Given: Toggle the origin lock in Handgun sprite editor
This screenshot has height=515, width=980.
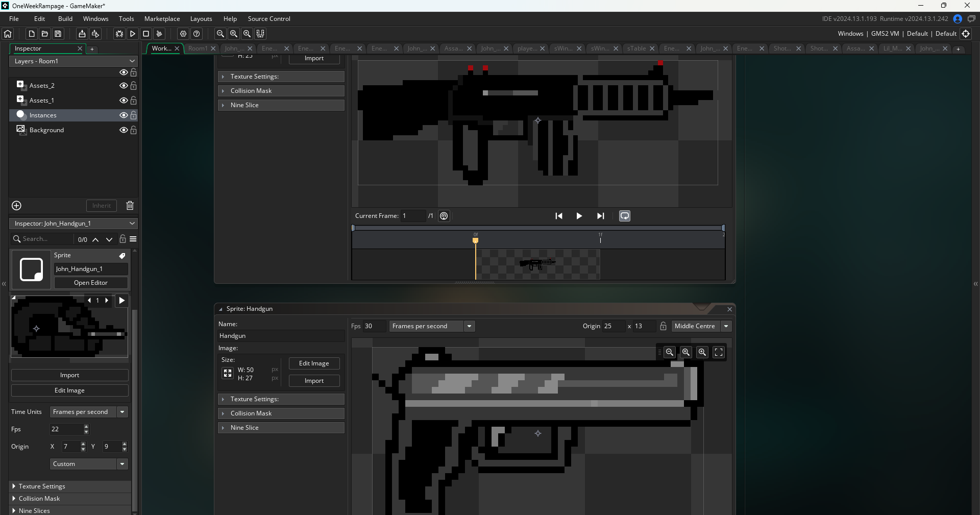Looking at the screenshot, I should (x=664, y=326).
